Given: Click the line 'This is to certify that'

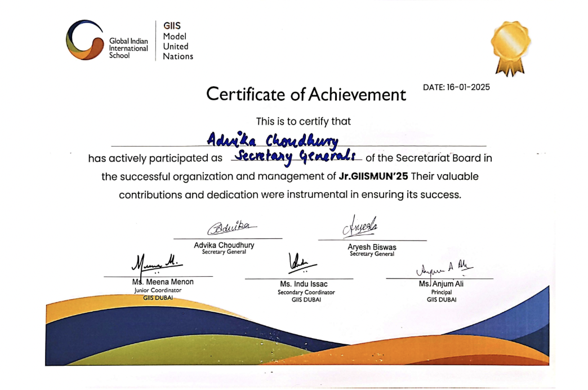Looking at the screenshot, I should click(303, 121).
